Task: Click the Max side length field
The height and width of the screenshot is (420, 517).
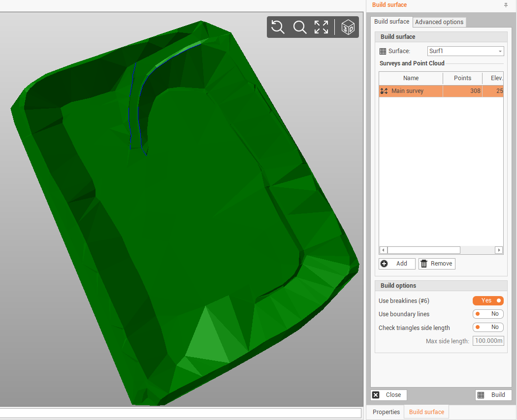Action: [488, 341]
